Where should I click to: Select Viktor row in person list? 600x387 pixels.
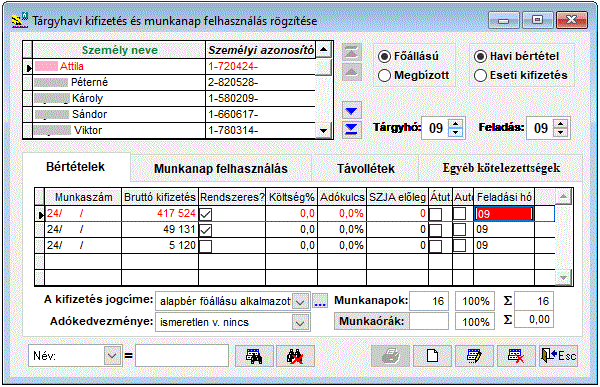point(174,131)
